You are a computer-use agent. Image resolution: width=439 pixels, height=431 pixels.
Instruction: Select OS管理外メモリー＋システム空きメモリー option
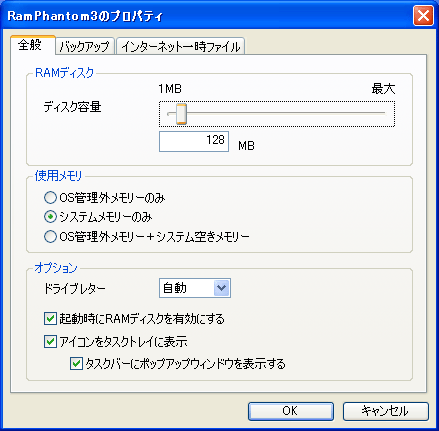click(x=50, y=237)
